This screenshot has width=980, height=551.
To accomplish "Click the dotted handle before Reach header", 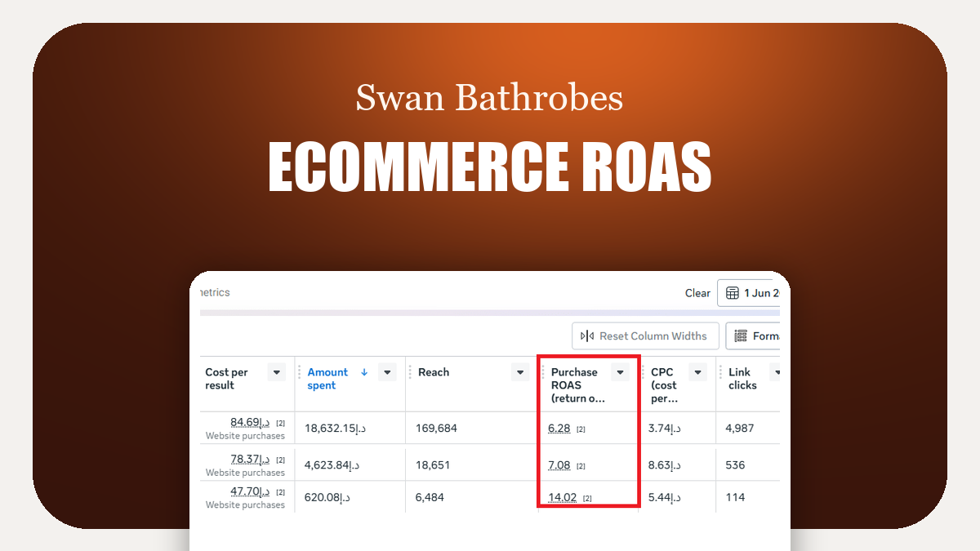I will point(409,372).
